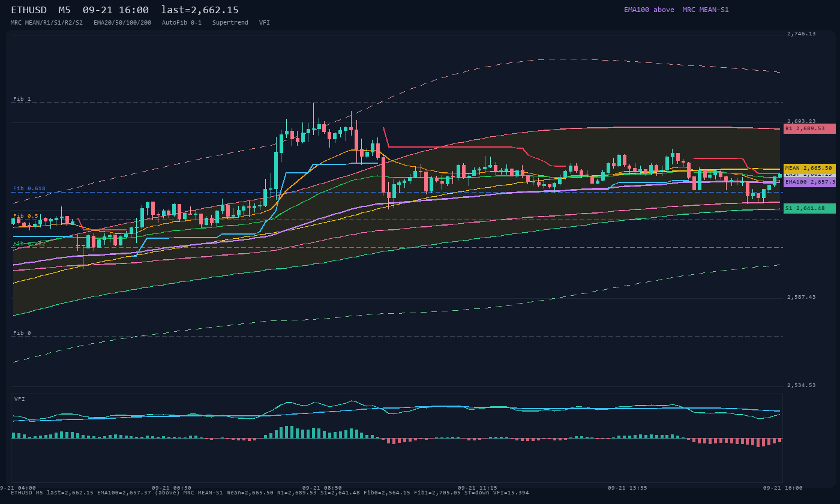The image size is (840, 504).
Task: Click the 2,746.13 price axis label
Action: [801, 34]
